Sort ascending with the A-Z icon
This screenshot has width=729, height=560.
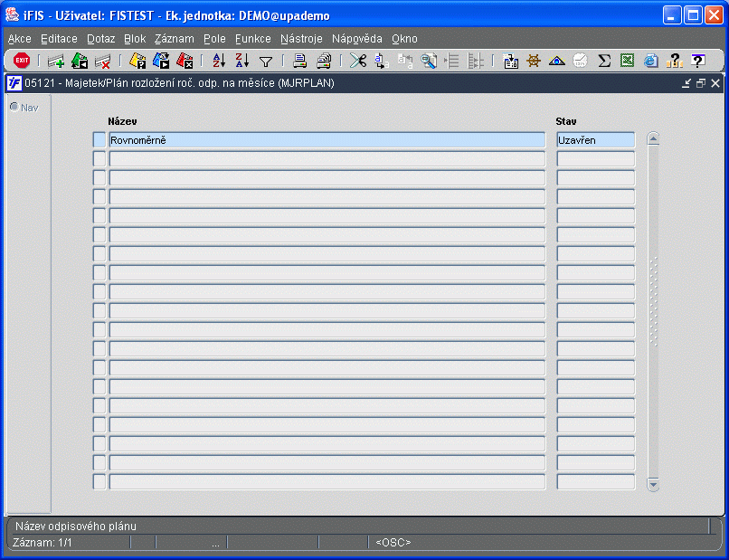coord(219,61)
